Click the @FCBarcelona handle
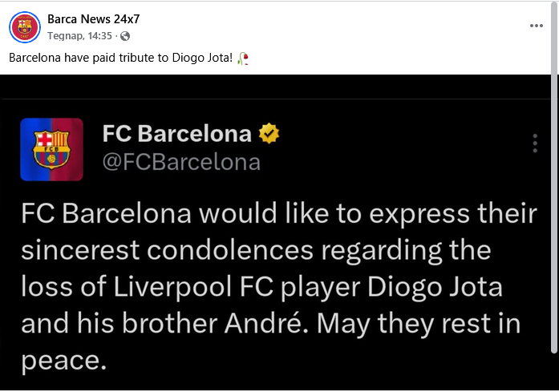 click(181, 163)
